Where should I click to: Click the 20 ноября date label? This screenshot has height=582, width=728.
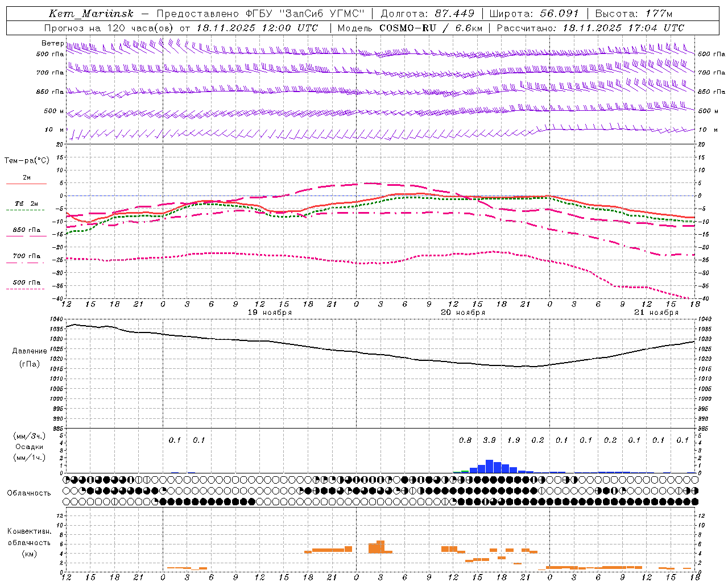[464, 313]
